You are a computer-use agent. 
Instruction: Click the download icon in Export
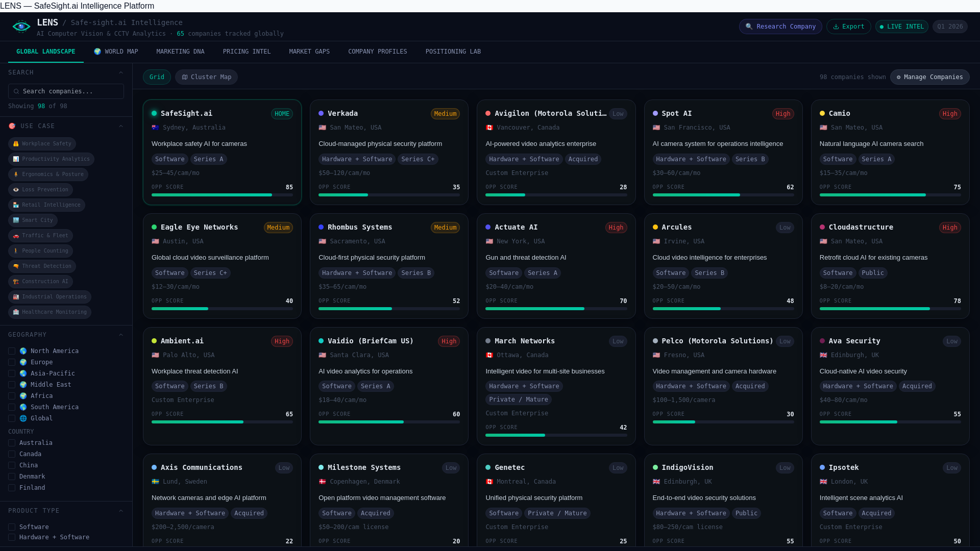(x=836, y=27)
